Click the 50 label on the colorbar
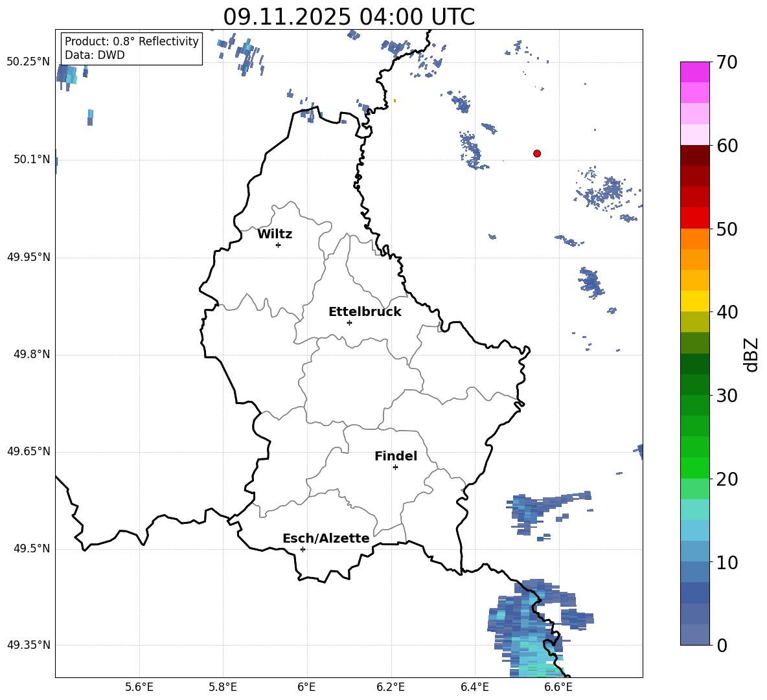 point(727,229)
